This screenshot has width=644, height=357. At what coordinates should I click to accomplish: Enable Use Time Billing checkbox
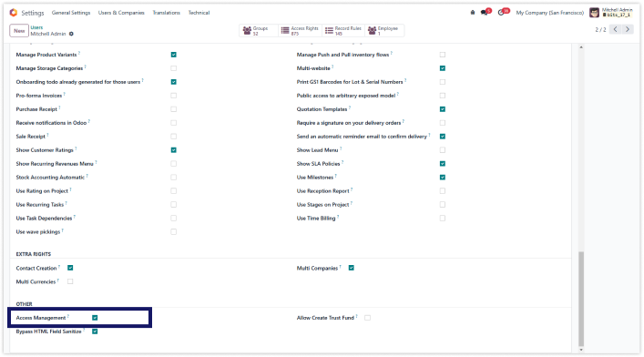443,219
